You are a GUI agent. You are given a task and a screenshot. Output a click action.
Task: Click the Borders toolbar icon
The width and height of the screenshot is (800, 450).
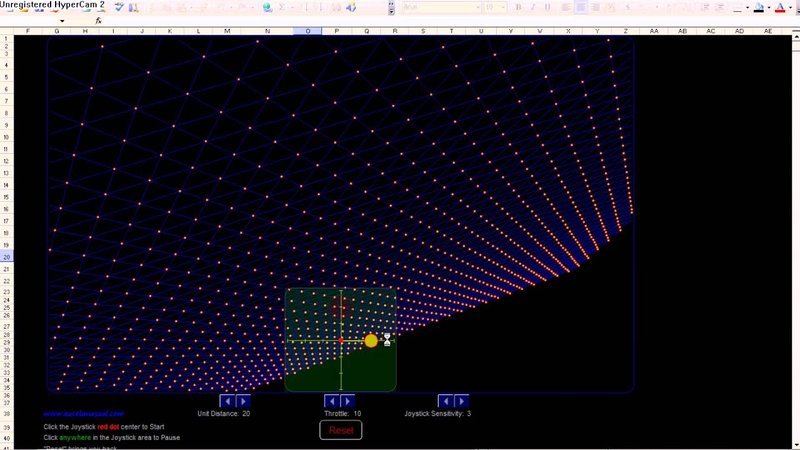pos(738,7)
